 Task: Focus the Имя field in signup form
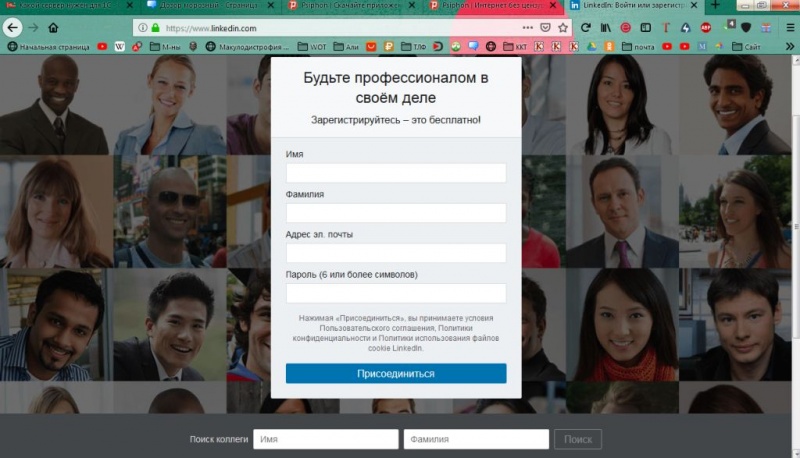point(396,173)
